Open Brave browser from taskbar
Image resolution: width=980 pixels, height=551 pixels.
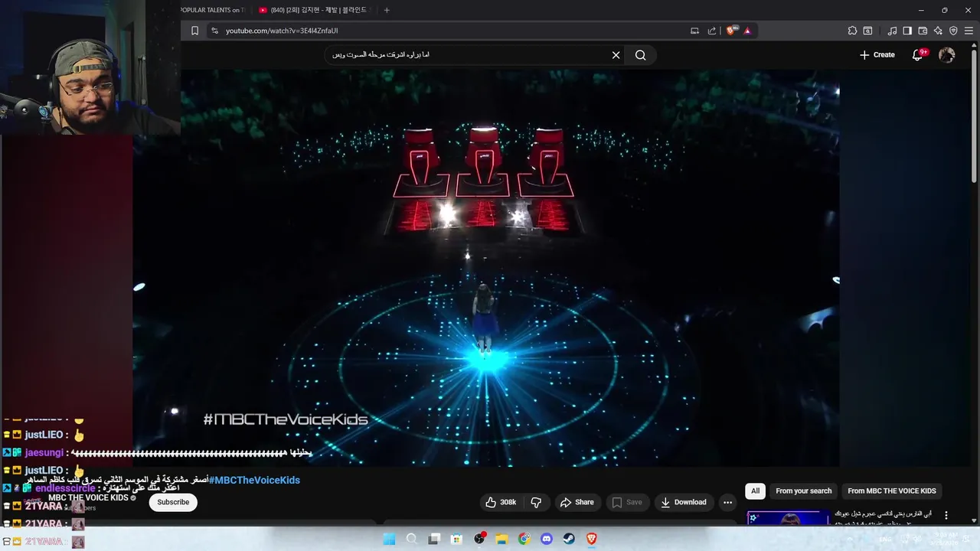coord(591,539)
